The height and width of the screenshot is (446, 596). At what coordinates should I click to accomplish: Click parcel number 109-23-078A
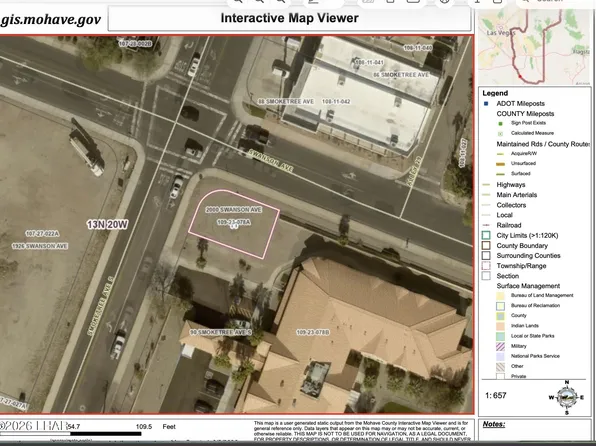pyautogui.click(x=234, y=222)
